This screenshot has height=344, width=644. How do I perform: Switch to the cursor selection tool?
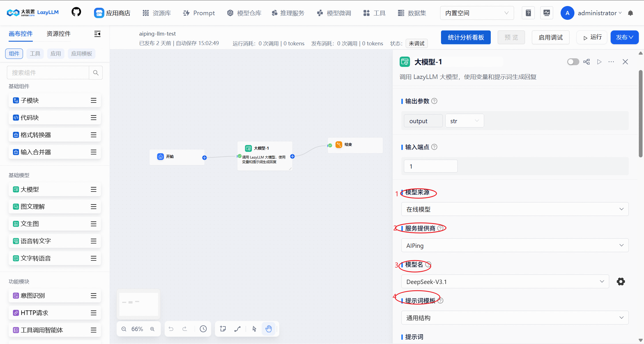254,328
